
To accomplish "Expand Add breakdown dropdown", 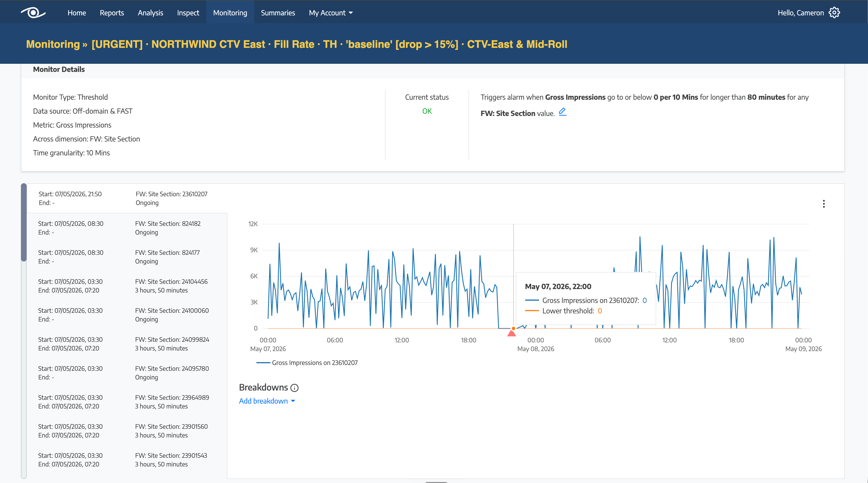I will pyautogui.click(x=267, y=401).
